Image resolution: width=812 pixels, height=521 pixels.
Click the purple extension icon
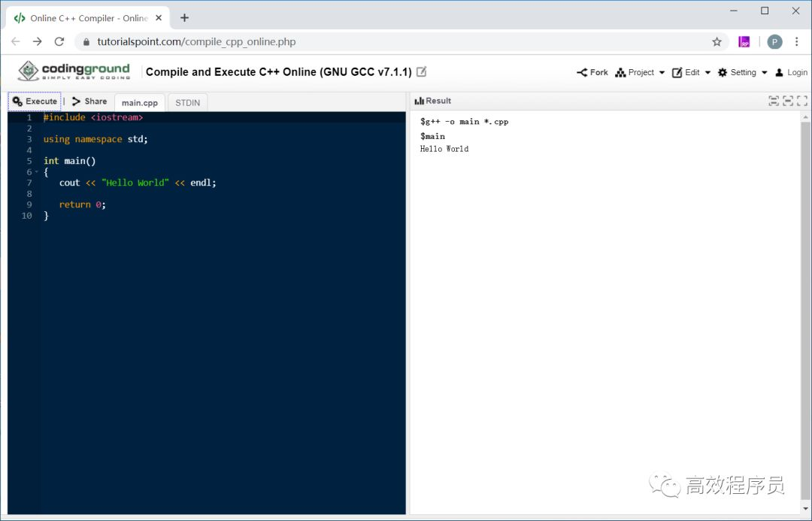[744, 42]
